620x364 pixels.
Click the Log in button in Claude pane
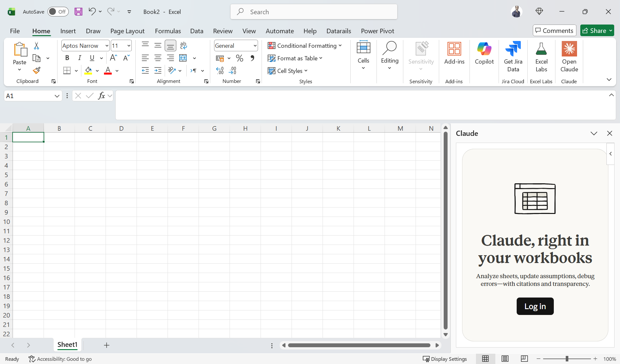(535, 306)
